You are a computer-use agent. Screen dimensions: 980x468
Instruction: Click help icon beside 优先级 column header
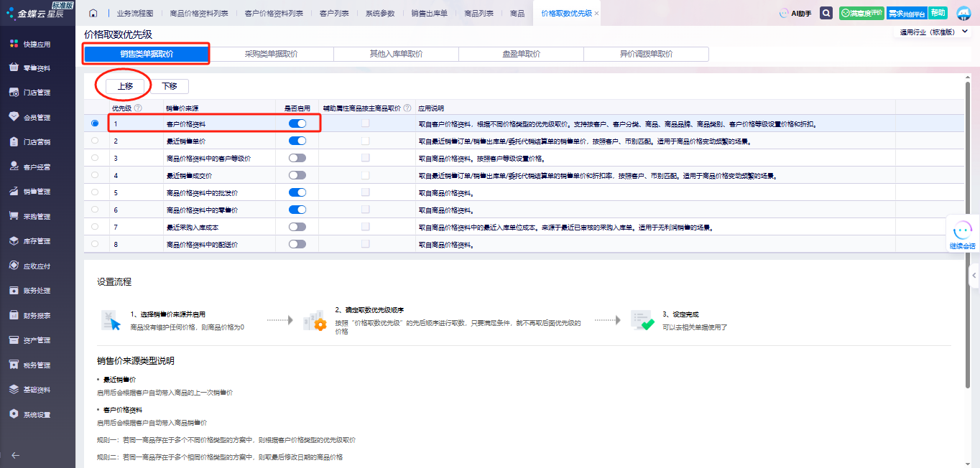138,108
